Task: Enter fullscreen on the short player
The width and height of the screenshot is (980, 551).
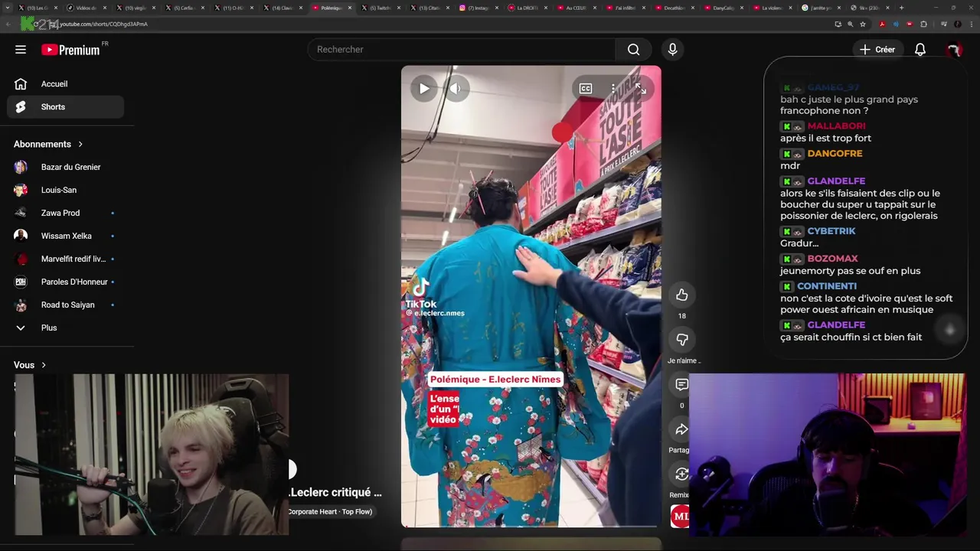Action: (641, 89)
